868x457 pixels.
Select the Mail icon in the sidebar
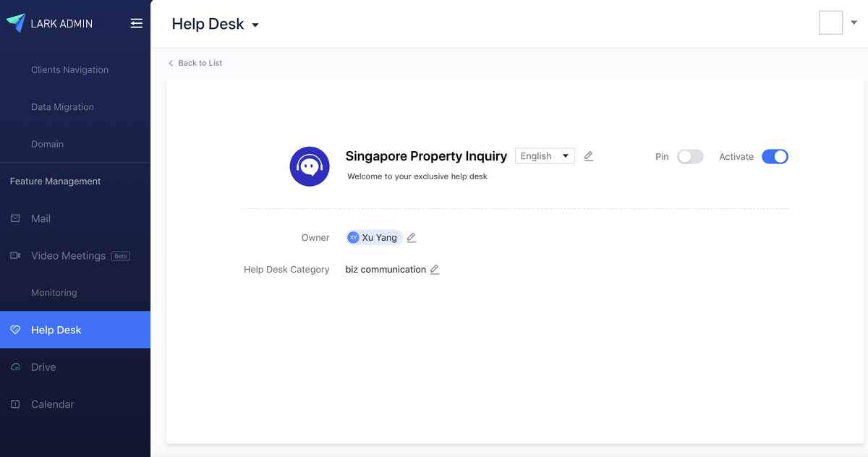coord(16,218)
